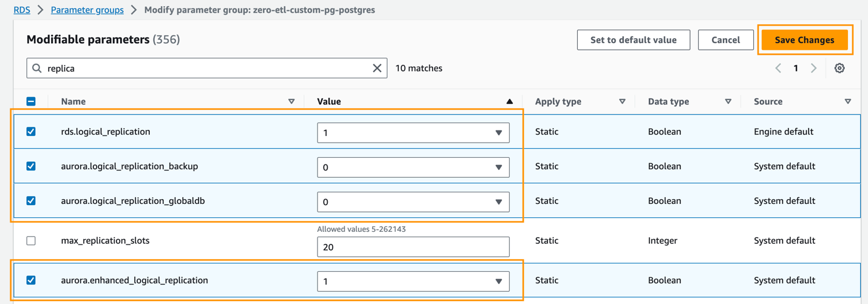Open table preferences gear icon
This screenshot has height=304, width=868.
(839, 69)
